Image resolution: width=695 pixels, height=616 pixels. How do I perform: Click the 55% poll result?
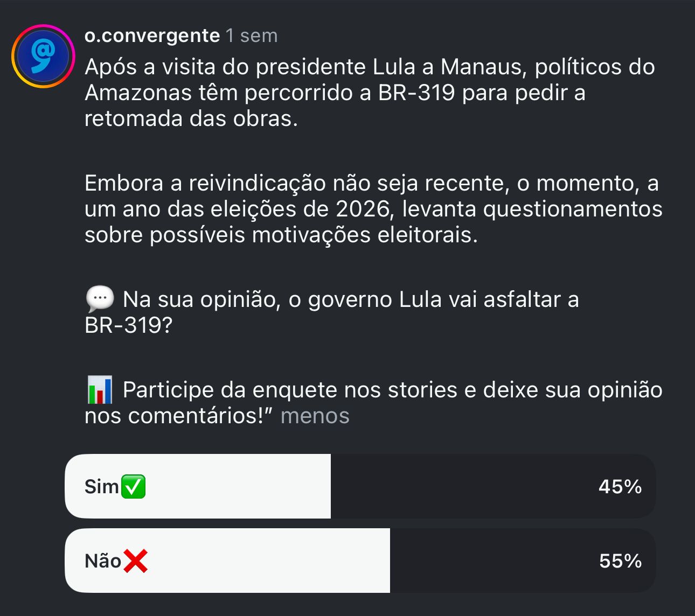coord(620,561)
